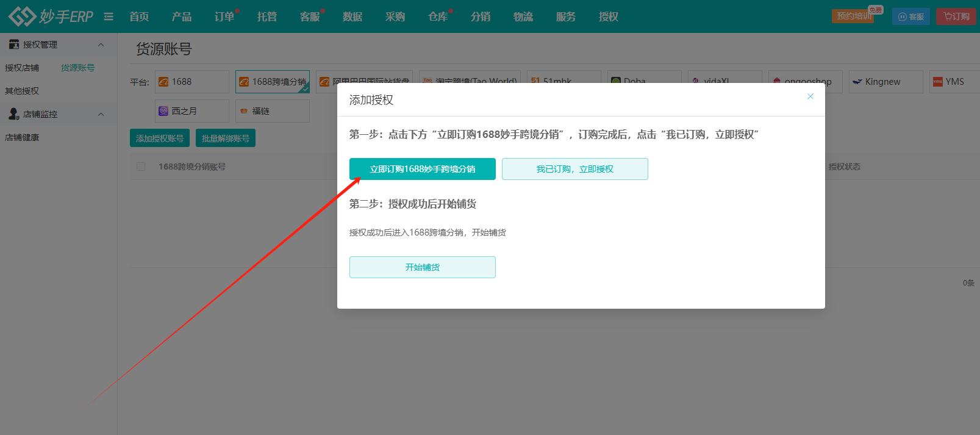This screenshot has width=980, height=435.
Task: Click the 授权成功后进入1688跨境分销 description text
Action: click(427, 232)
